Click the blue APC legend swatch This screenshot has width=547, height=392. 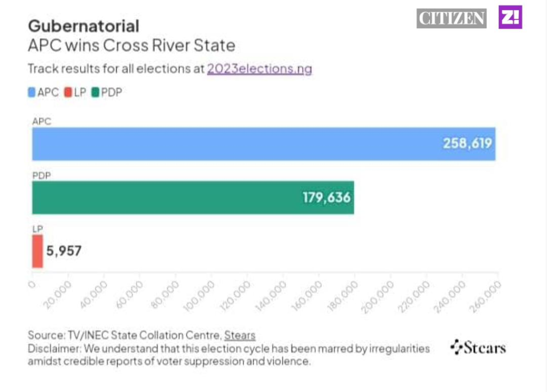click(32, 93)
